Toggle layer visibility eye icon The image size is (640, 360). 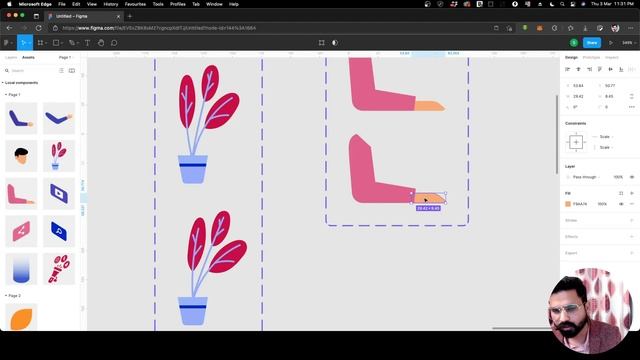632,177
